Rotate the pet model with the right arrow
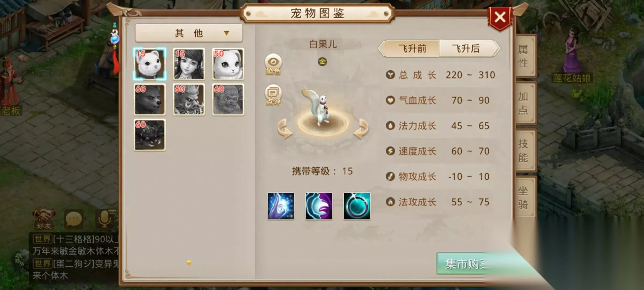Viewport: 644px width, 290px height. 361,129
